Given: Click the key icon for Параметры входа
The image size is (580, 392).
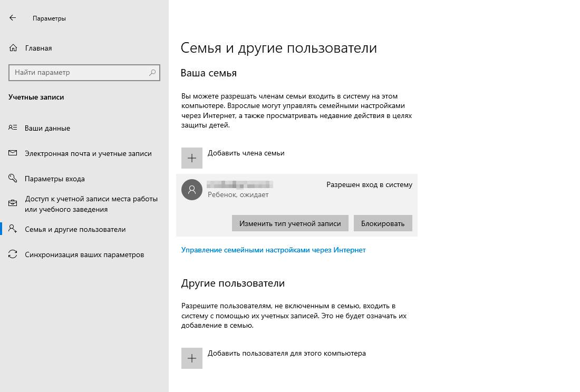Looking at the screenshot, I should [x=13, y=178].
